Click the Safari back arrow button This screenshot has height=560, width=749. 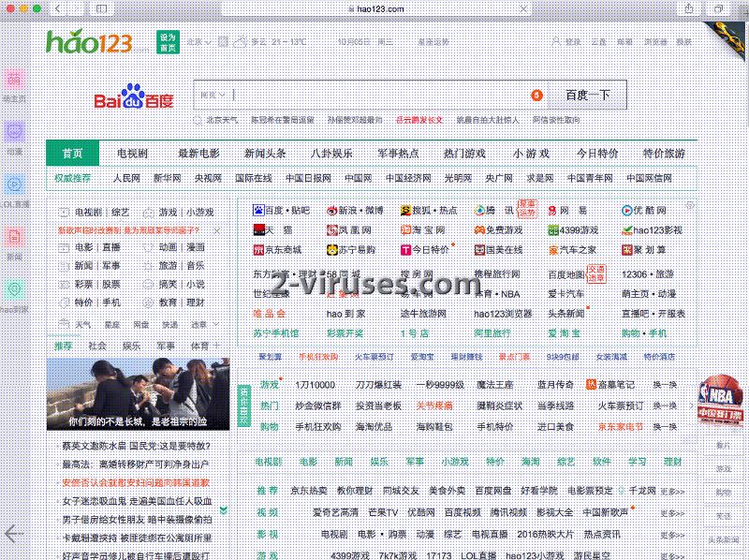(58, 8)
